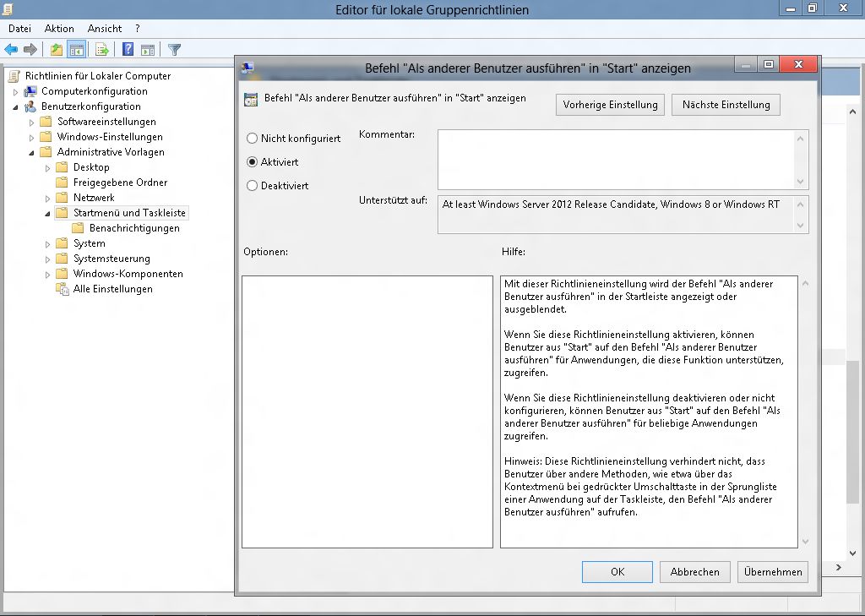The image size is (865, 616).
Task: Select the Alle Einstellungen tree icon
Action: click(63, 289)
